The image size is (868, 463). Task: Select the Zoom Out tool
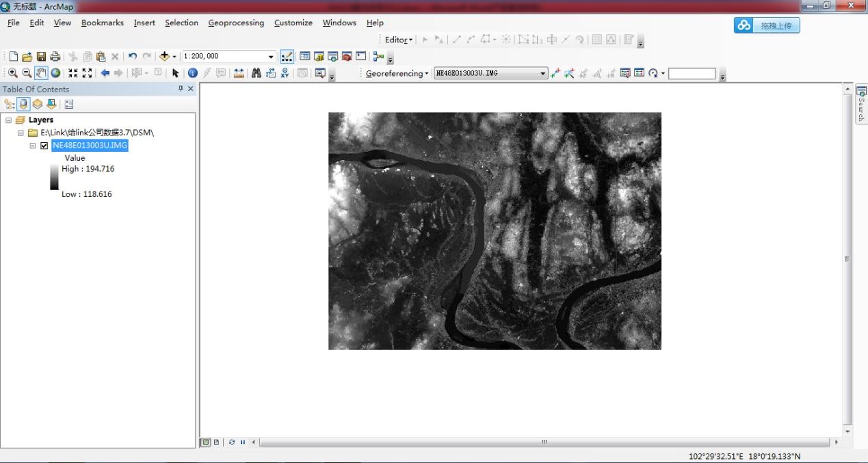click(27, 73)
